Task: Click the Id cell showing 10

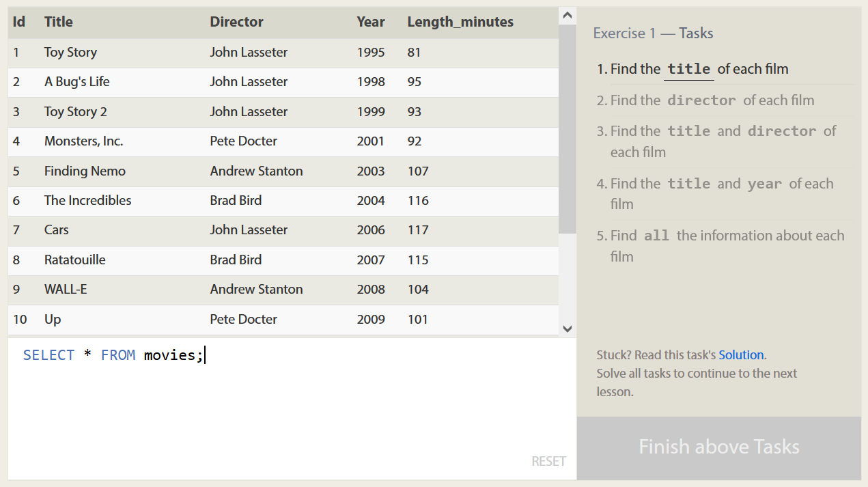Action: coord(20,319)
